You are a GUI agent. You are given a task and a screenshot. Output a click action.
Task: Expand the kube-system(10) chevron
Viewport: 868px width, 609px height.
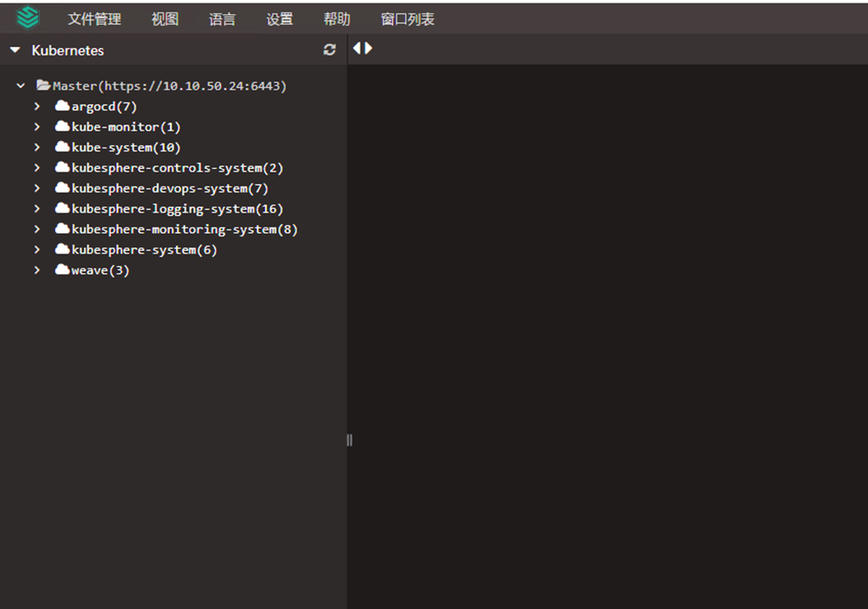click(37, 147)
